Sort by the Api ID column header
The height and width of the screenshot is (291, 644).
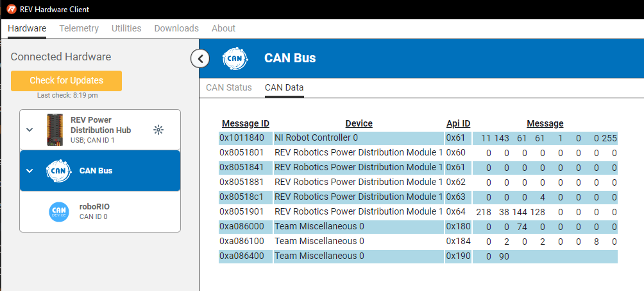[459, 123]
